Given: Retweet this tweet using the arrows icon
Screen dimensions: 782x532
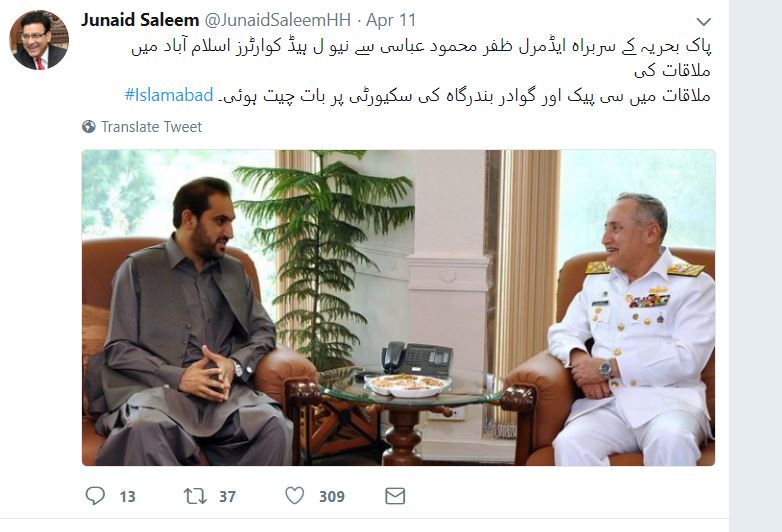Looking at the screenshot, I should [x=195, y=496].
